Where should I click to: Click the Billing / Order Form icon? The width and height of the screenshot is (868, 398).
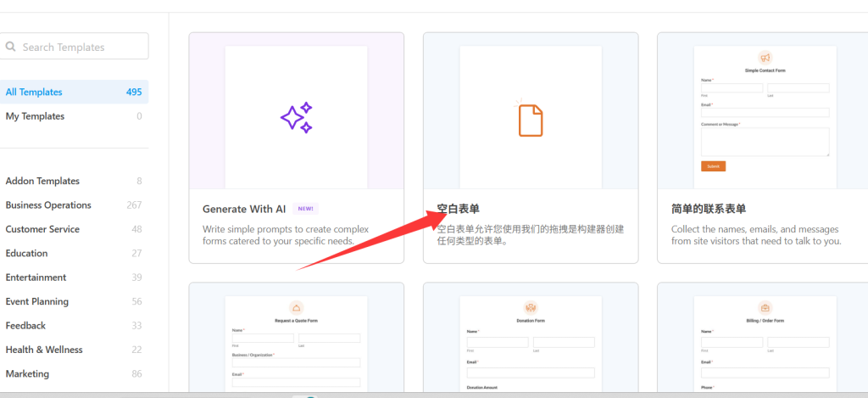pyautogui.click(x=765, y=308)
